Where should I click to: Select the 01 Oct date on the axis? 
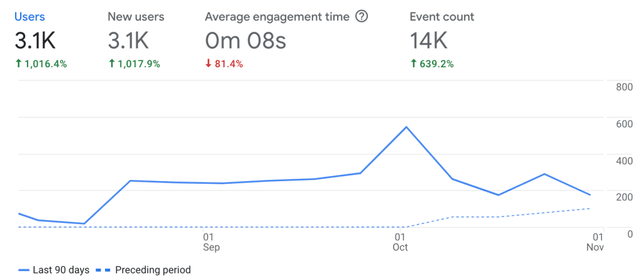pyautogui.click(x=400, y=242)
